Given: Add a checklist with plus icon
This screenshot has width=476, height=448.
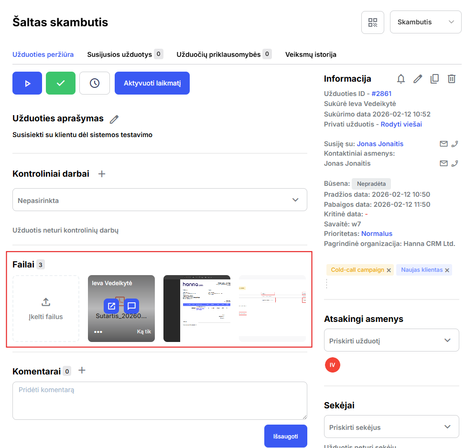Looking at the screenshot, I should click(102, 174).
